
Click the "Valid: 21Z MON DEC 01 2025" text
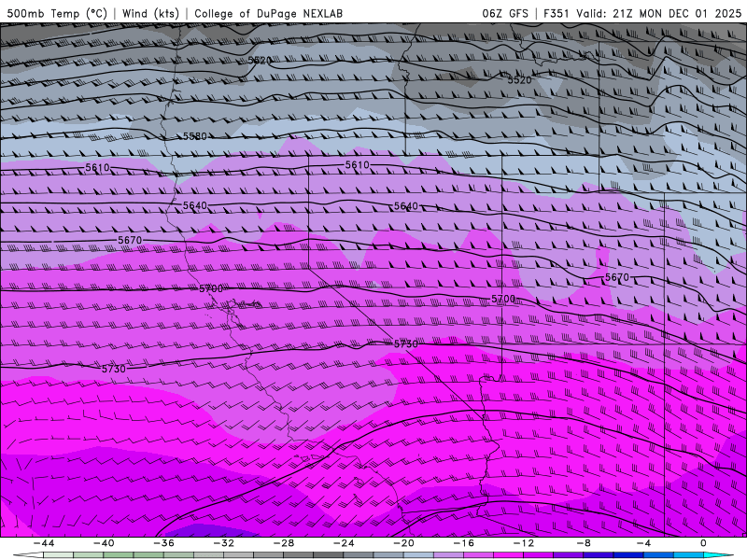(659, 13)
